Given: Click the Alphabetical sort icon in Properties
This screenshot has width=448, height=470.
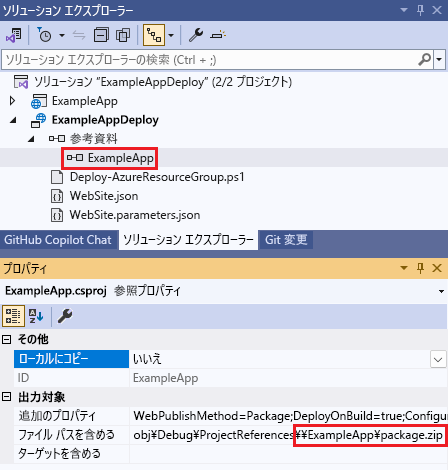Looking at the screenshot, I should tap(36, 316).
